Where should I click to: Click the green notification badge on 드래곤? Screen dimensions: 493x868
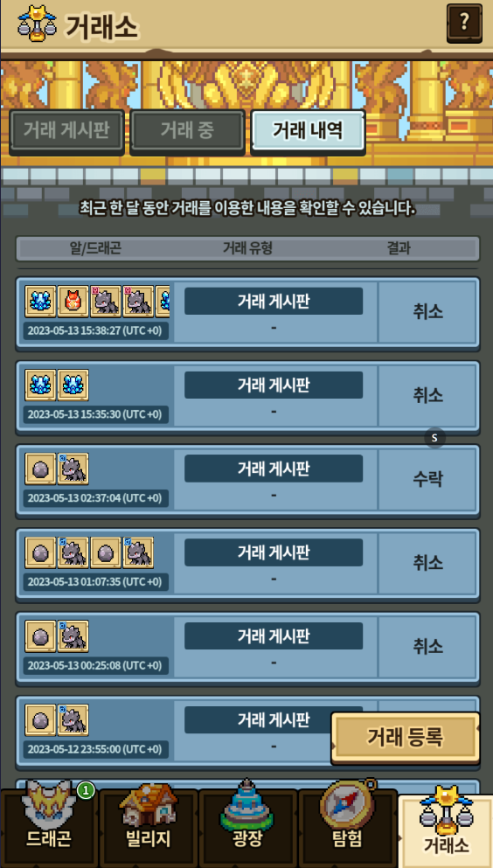(86, 791)
